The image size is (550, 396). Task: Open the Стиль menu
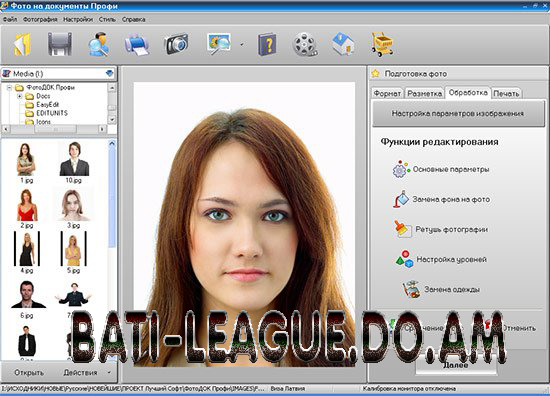(x=107, y=19)
